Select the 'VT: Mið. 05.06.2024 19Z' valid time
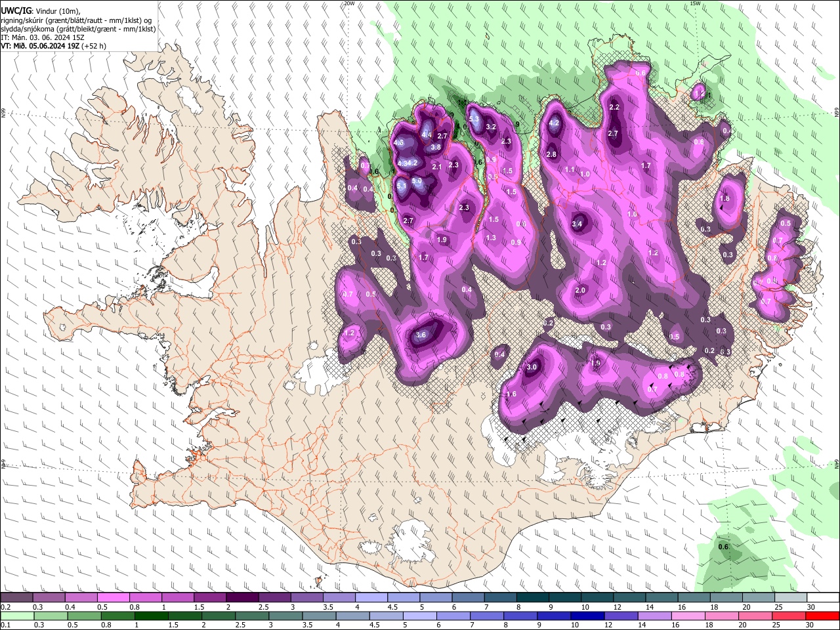The width and height of the screenshot is (840, 630). tap(40, 46)
